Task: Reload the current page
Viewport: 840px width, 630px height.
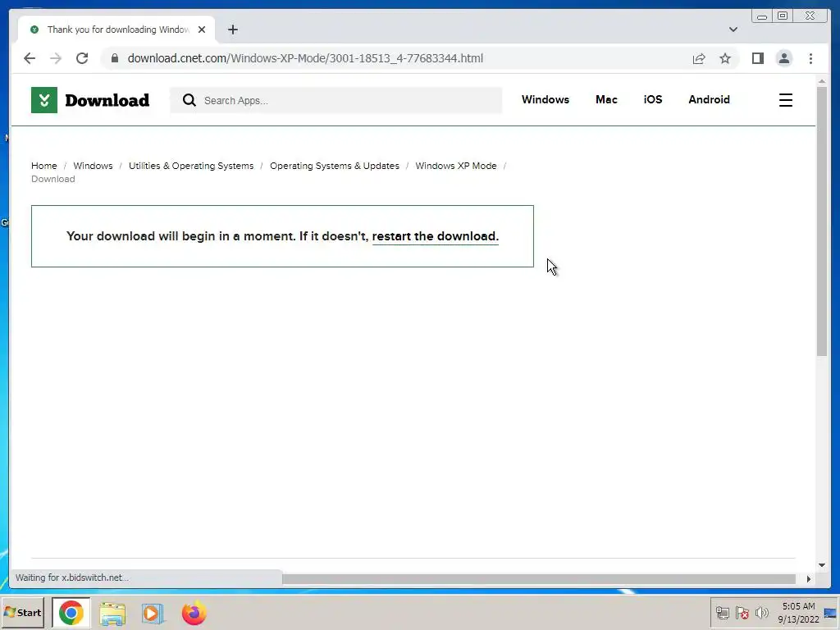Action: [x=82, y=58]
